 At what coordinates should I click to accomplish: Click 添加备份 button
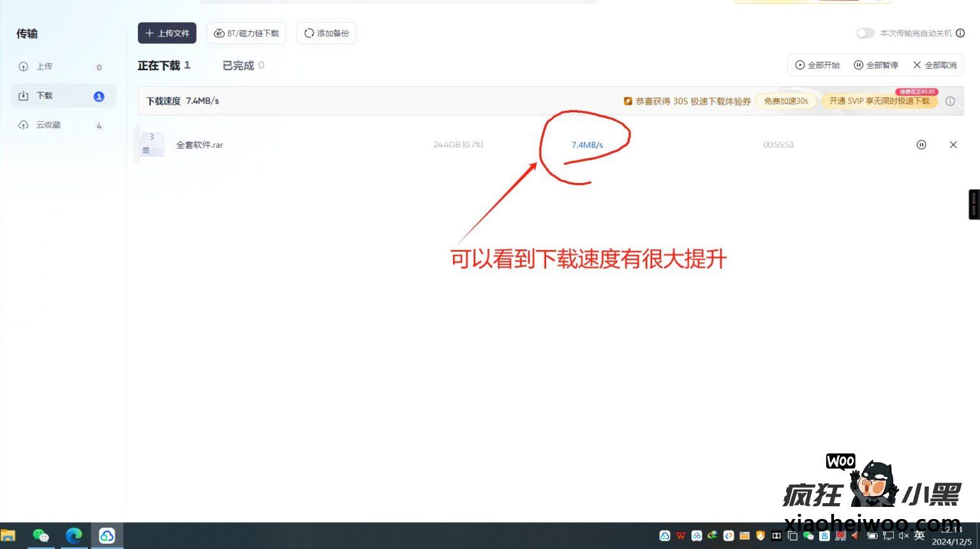(x=326, y=33)
